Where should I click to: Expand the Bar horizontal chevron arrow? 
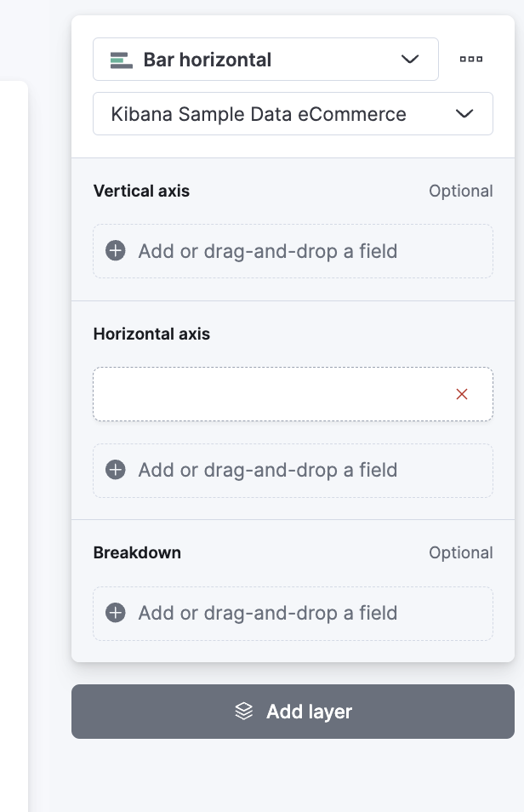[x=410, y=60]
